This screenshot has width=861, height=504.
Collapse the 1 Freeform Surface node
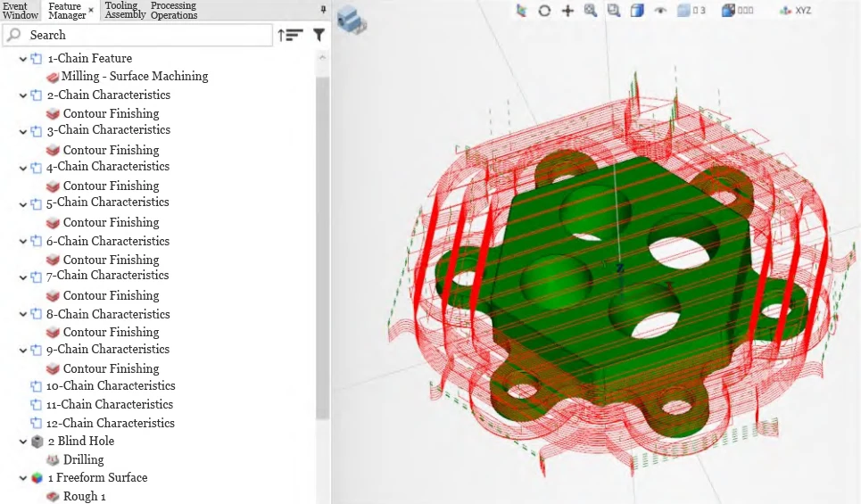click(23, 478)
